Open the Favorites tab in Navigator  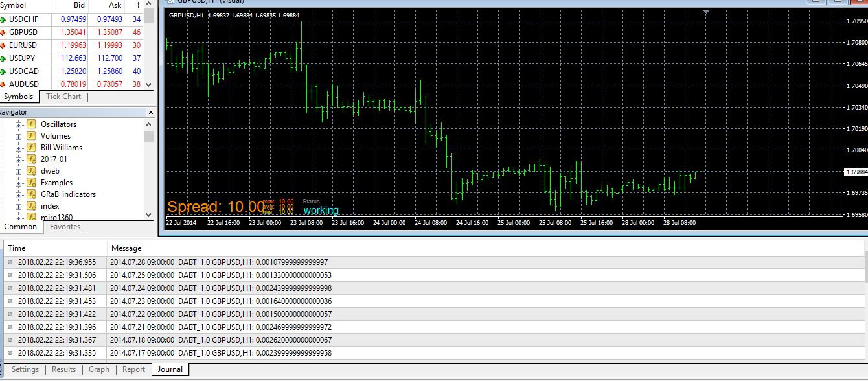coord(65,227)
